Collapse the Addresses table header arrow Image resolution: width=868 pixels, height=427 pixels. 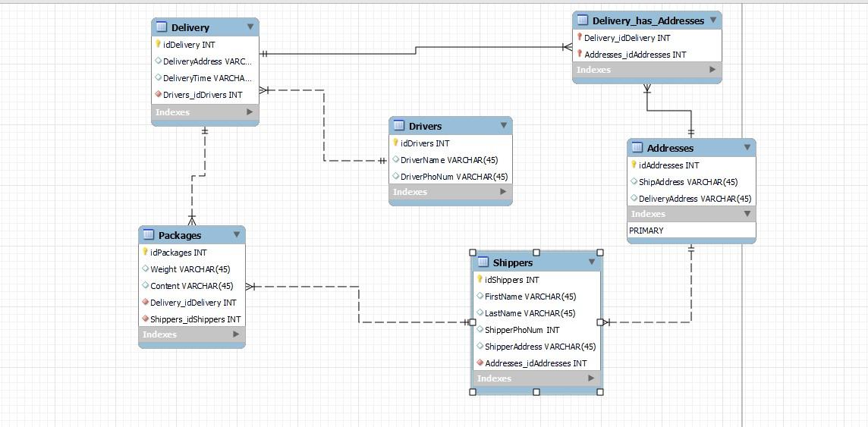tap(747, 147)
